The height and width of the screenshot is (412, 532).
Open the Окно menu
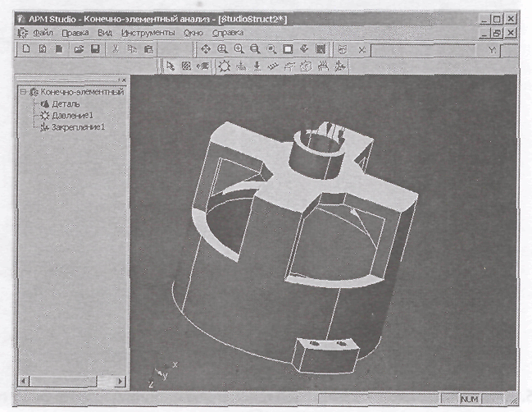tap(193, 33)
